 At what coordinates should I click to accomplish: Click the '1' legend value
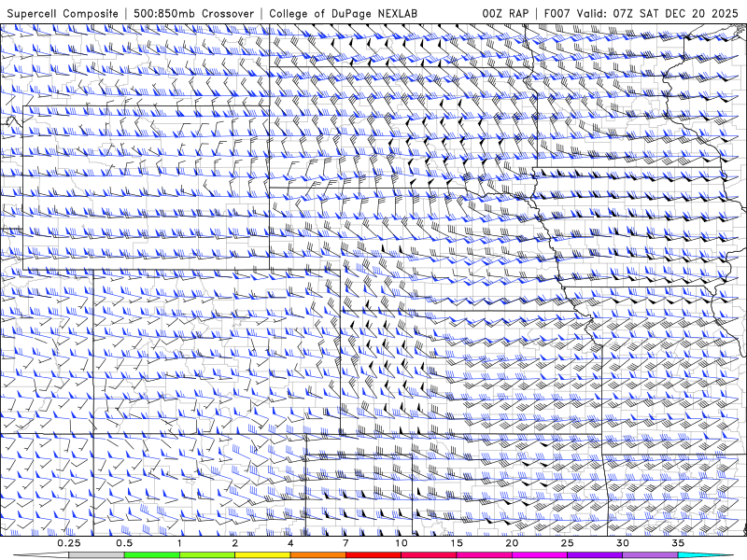pos(179,543)
